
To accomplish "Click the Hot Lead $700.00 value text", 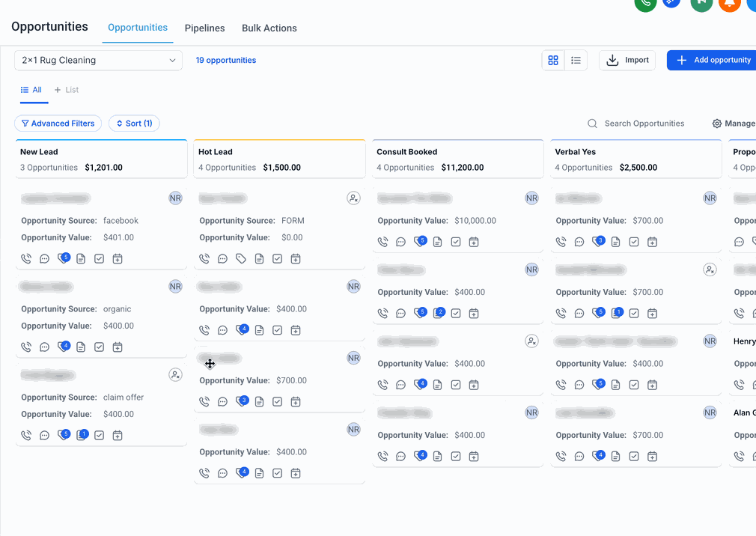I will [x=291, y=380].
